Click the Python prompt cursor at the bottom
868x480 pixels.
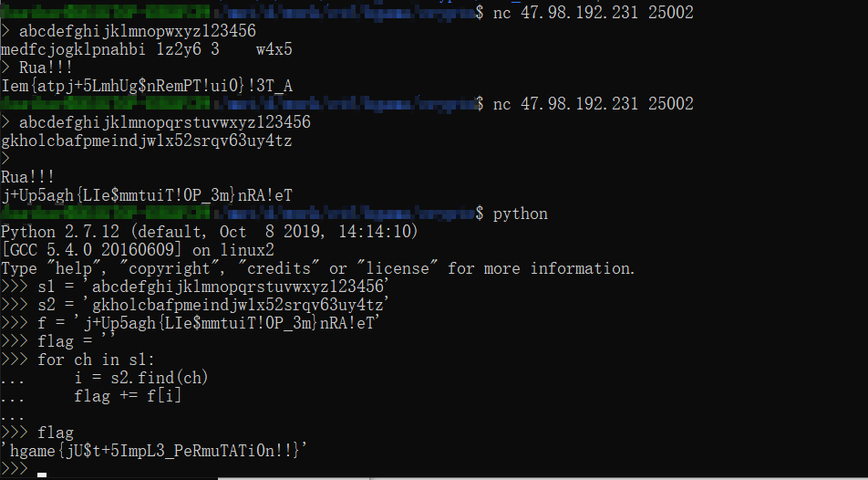tap(42, 475)
